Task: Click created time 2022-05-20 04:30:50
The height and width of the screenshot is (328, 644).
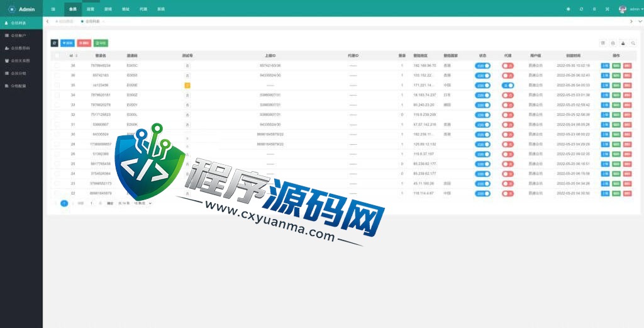Action: coord(574,193)
